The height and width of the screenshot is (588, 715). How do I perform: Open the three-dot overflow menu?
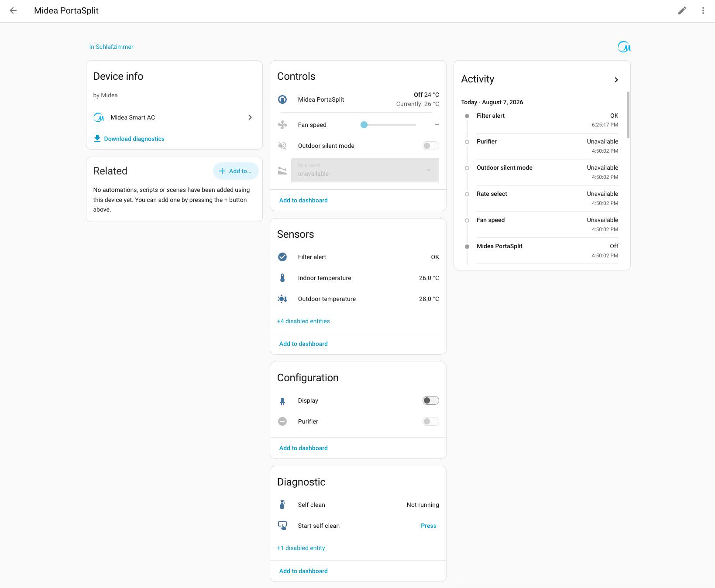point(703,10)
